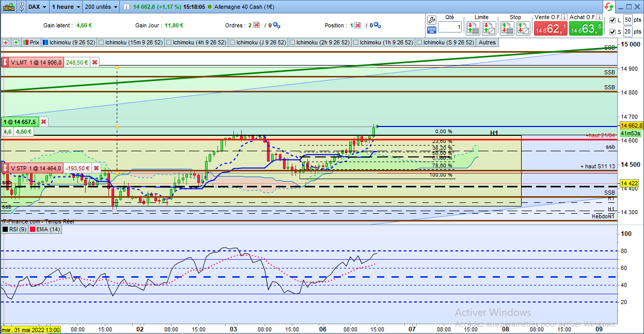Click the Gain latent value 4,60 €
644x334 pixels.
[84, 25]
